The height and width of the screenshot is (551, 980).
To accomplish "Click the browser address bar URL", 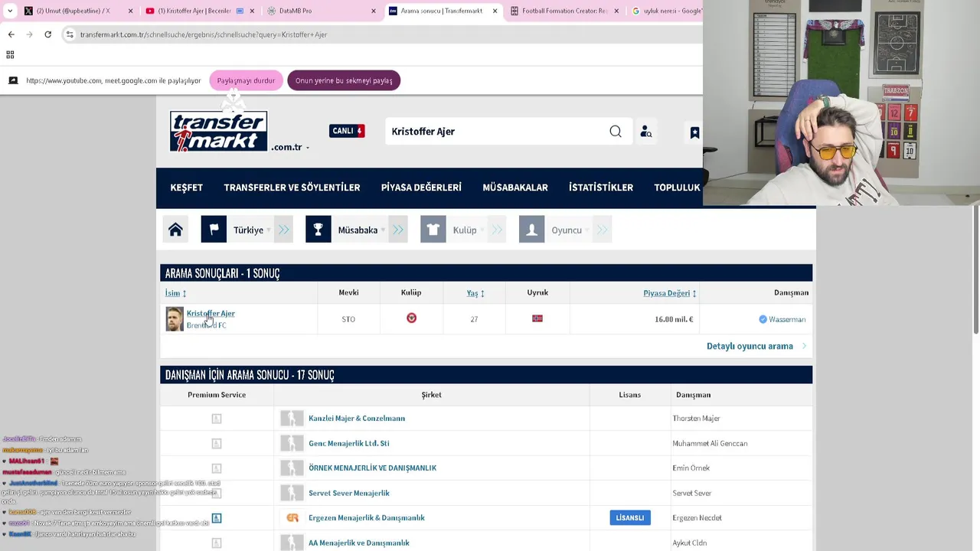I will point(203,34).
